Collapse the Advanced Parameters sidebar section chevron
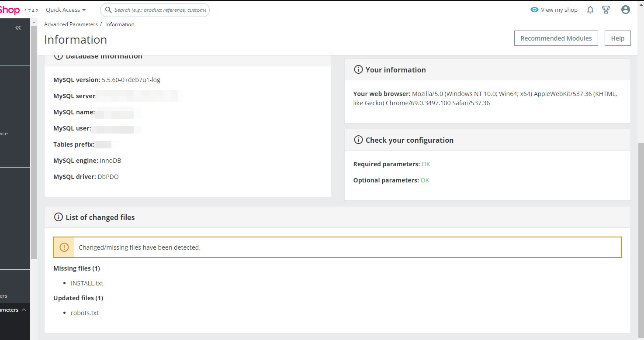 tap(24, 310)
